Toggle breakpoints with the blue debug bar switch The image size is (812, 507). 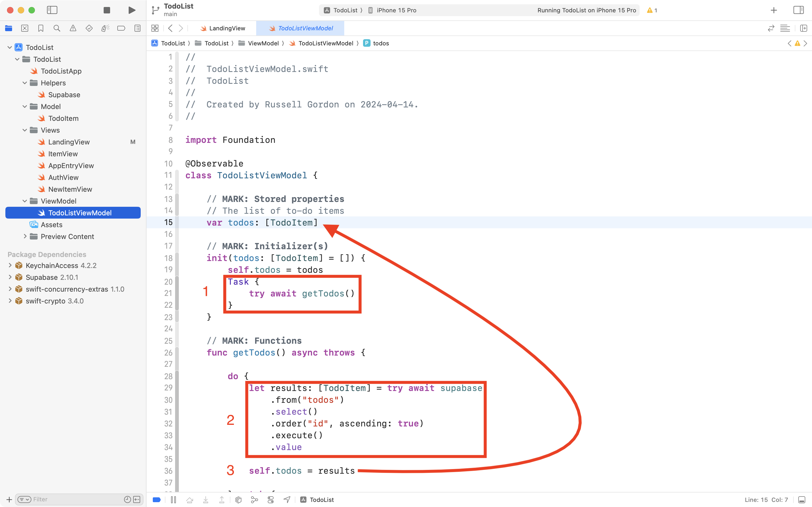[x=157, y=499]
